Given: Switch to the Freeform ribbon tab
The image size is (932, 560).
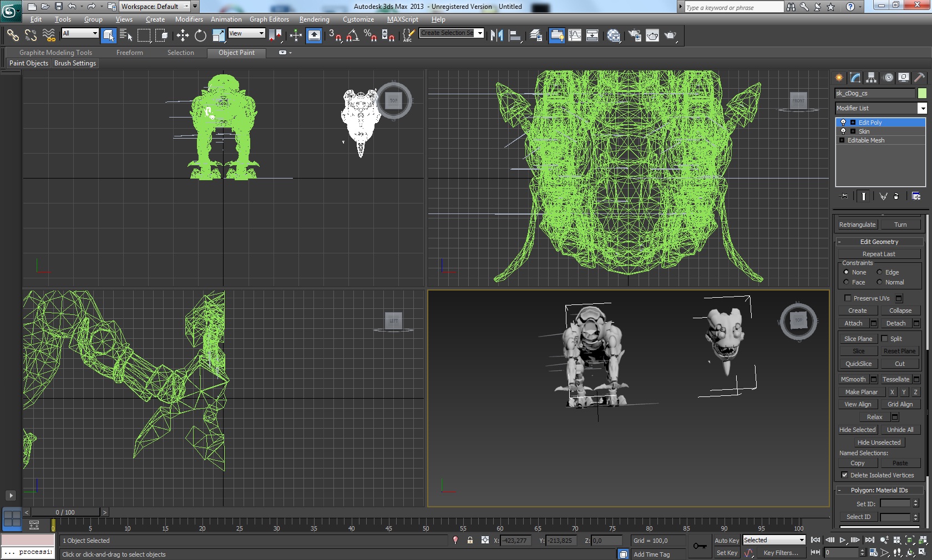Looking at the screenshot, I should 129,53.
